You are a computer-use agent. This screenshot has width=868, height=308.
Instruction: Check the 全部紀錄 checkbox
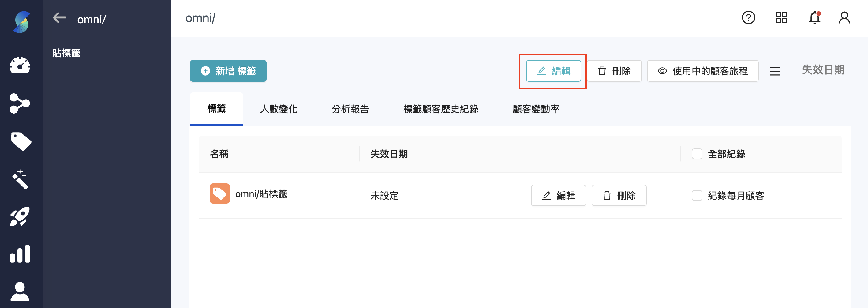coord(697,154)
